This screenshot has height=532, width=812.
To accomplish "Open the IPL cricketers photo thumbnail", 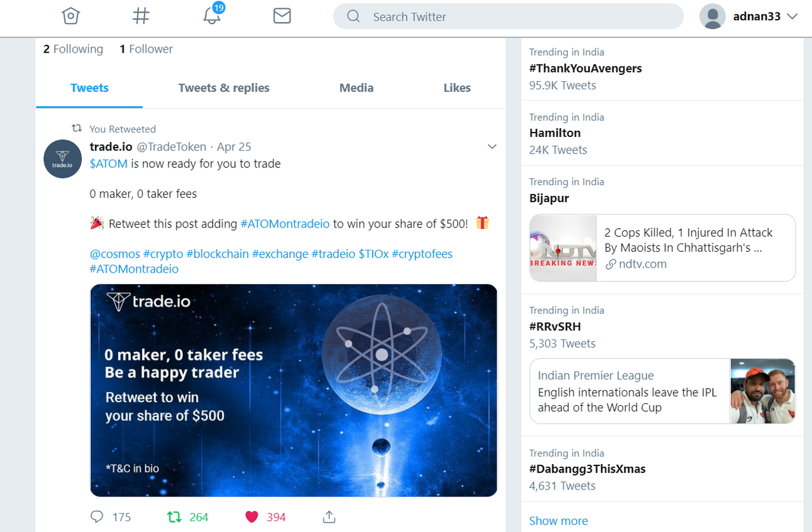I will (x=763, y=391).
